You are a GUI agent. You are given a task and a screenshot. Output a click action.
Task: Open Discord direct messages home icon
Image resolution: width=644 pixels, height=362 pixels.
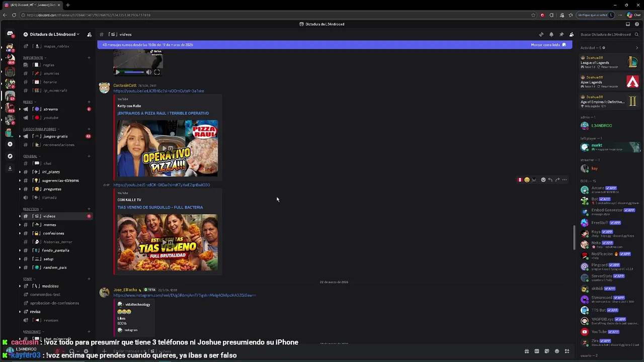click(10, 34)
